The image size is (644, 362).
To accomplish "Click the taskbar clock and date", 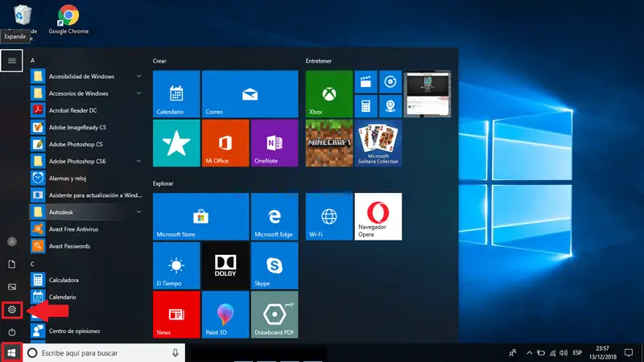I will [602, 352].
